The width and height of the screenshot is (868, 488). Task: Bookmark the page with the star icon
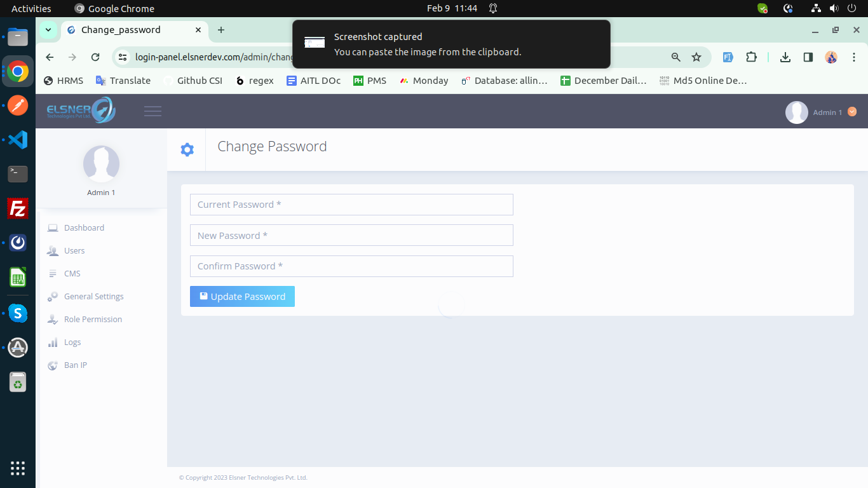point(696,57)
